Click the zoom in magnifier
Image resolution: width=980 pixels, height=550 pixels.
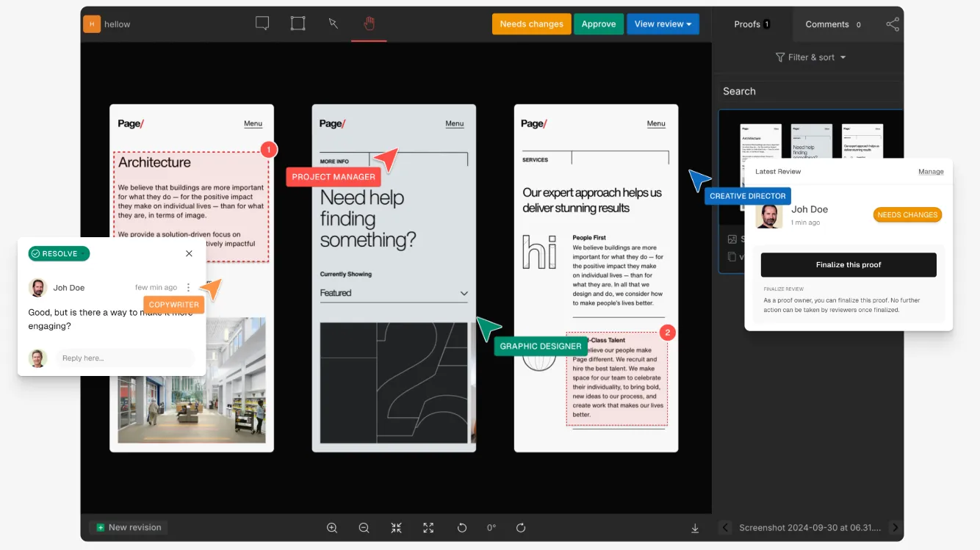[x=332, y=527]
